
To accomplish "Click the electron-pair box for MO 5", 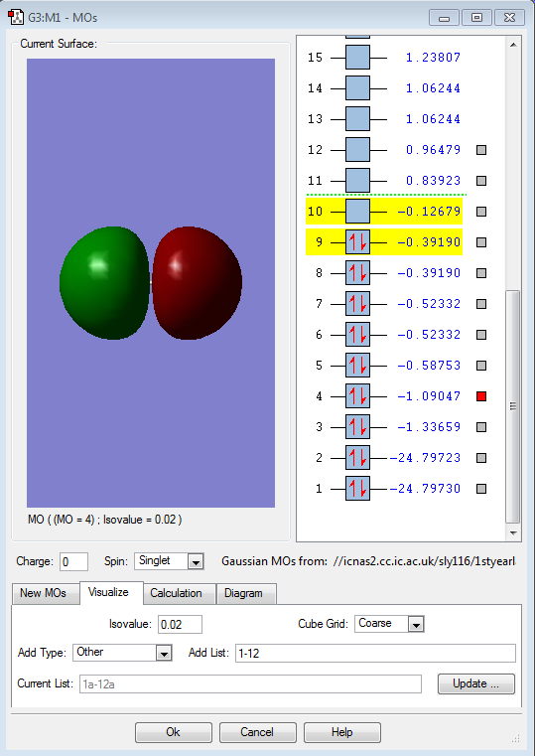I will 357,365.
